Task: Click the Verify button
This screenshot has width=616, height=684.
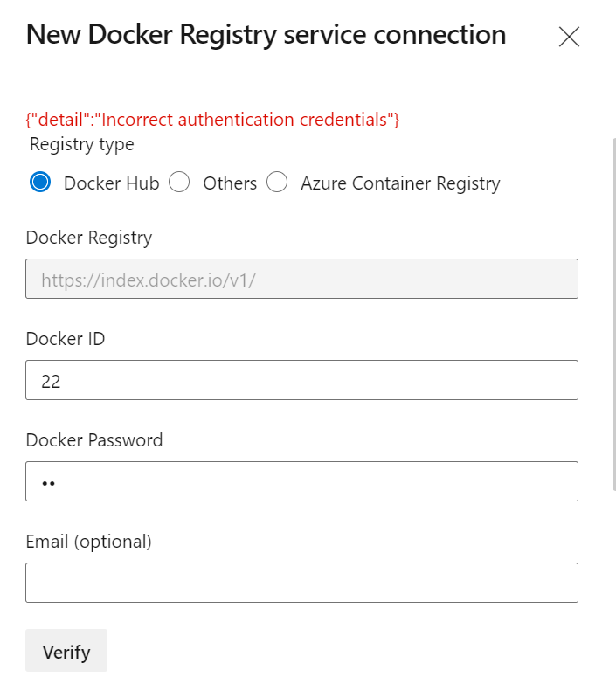Action: coord(66,651)
